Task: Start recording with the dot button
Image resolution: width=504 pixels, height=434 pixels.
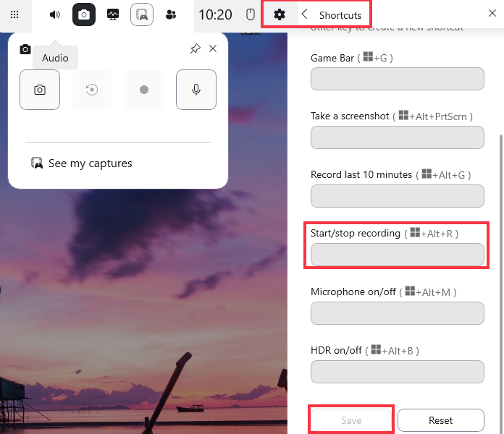Action: (x=144, y=90)
